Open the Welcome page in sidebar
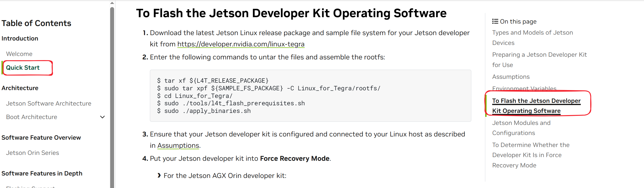Screen dimensions: 644x188 point(19,54)
